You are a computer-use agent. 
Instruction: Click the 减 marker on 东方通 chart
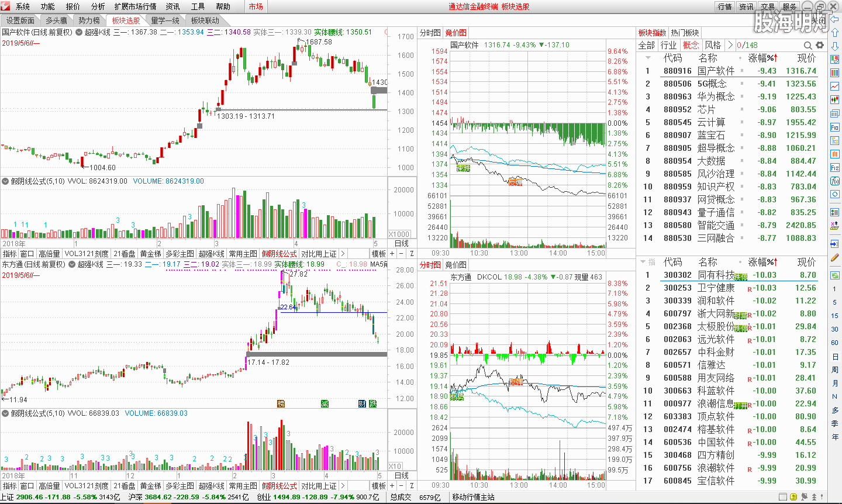pos(325,403)
